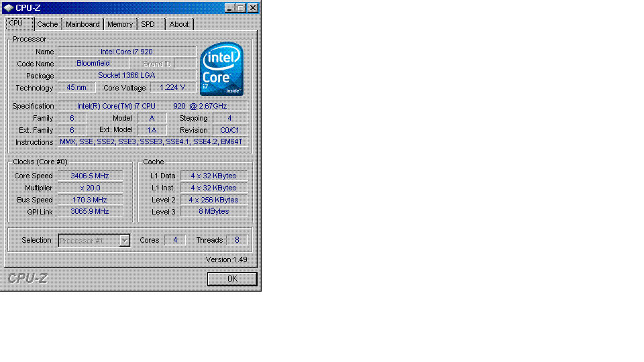Select the Memory tab
644x362 pixels.
tap(120, 24)
